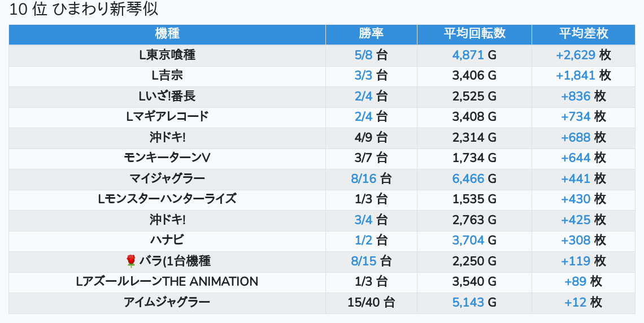This screenshot has height=323, width=644.
Task: Click the 平均差枚 column header
Action: (x=583, y=33)
